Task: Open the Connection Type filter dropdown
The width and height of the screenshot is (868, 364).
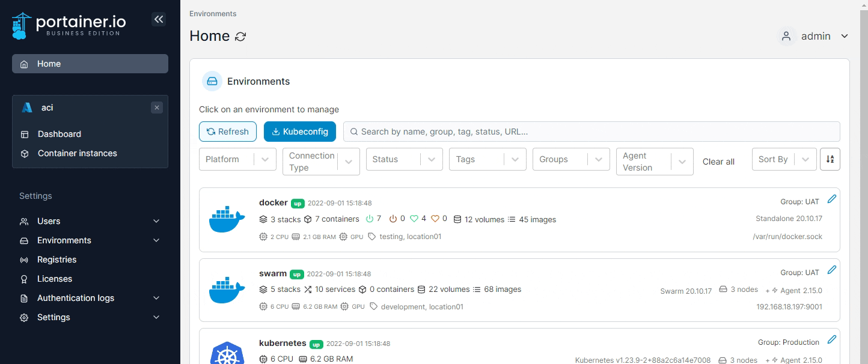Action: (321, 162)
